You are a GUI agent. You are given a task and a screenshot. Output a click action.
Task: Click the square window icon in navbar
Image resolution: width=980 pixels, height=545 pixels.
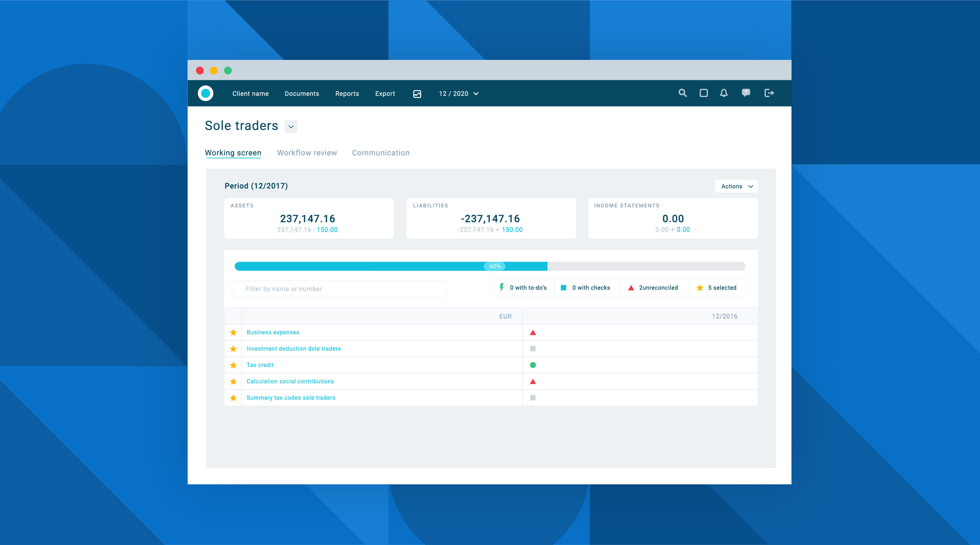click(x=703, y=93)
